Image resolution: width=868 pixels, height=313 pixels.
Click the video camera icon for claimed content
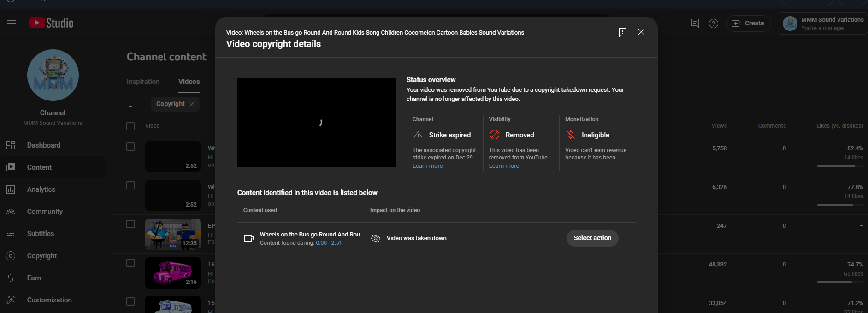tap(249, 238)
